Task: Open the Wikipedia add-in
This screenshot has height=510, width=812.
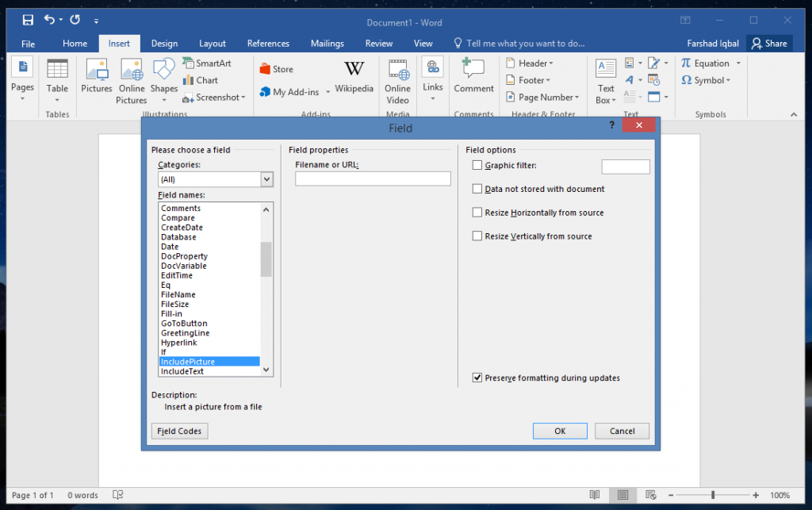Action: (x=354, y=79)
